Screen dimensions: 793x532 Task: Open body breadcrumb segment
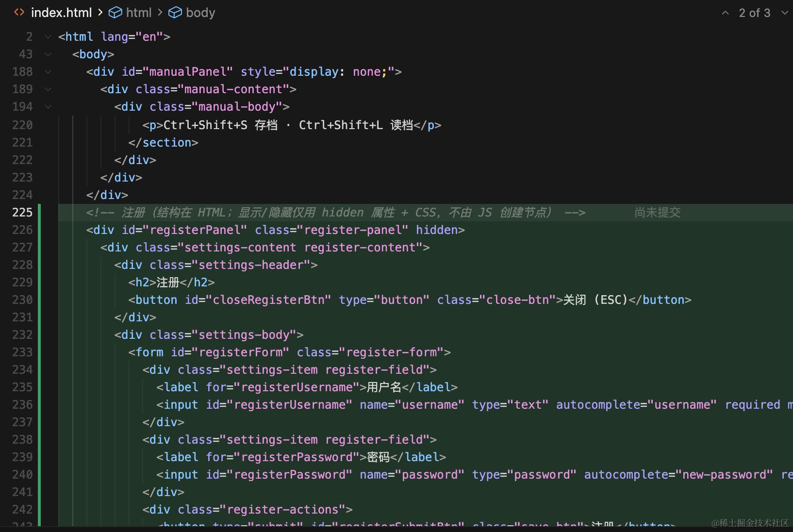click(200, 13)
